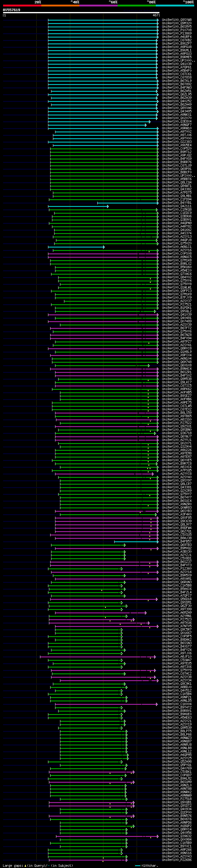Select the UniRef100_Q9ZSU1 label
197x868 pixels.
click(177, 426)
